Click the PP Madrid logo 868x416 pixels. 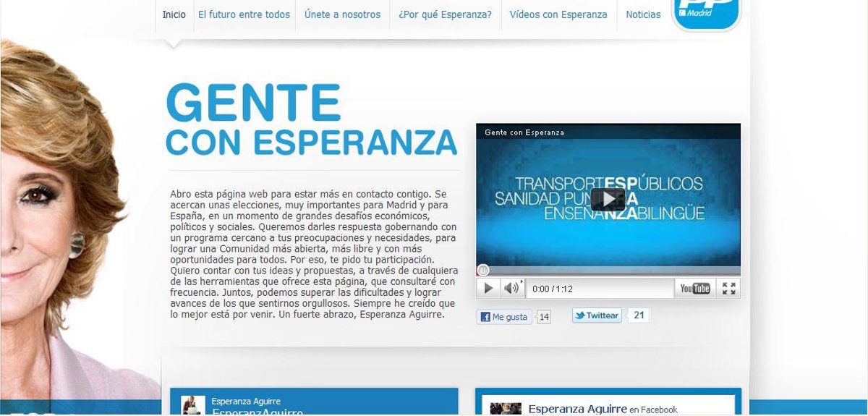[x=706, y=13]
